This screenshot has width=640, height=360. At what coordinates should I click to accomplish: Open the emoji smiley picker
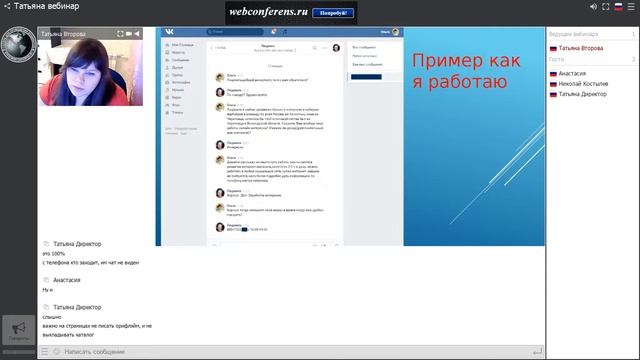point(57,351)
